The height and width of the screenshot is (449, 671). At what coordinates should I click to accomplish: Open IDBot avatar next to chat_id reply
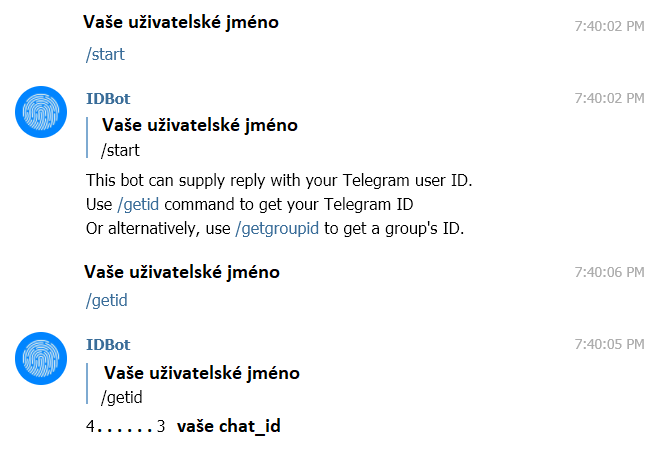click(41, 358)
